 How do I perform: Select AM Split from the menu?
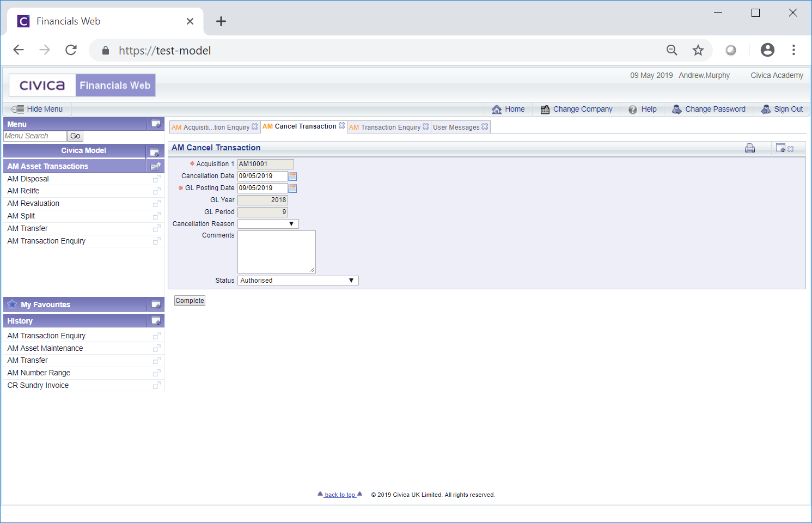21,216
